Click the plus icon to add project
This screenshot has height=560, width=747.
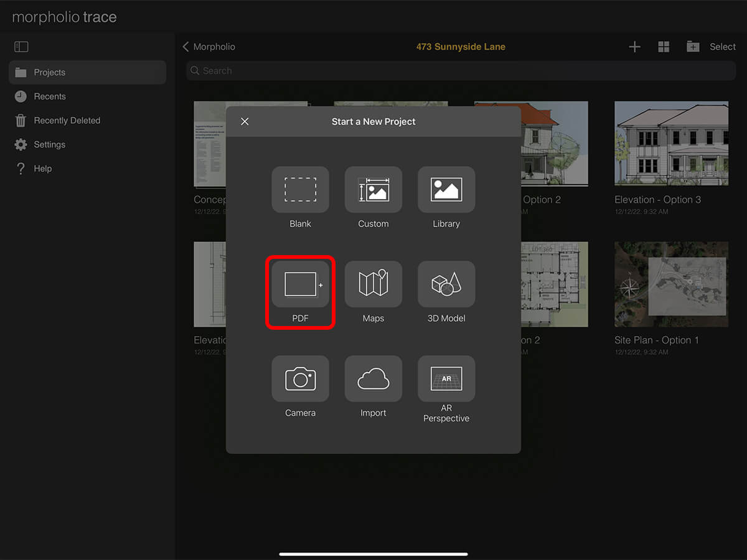[634, 47]
